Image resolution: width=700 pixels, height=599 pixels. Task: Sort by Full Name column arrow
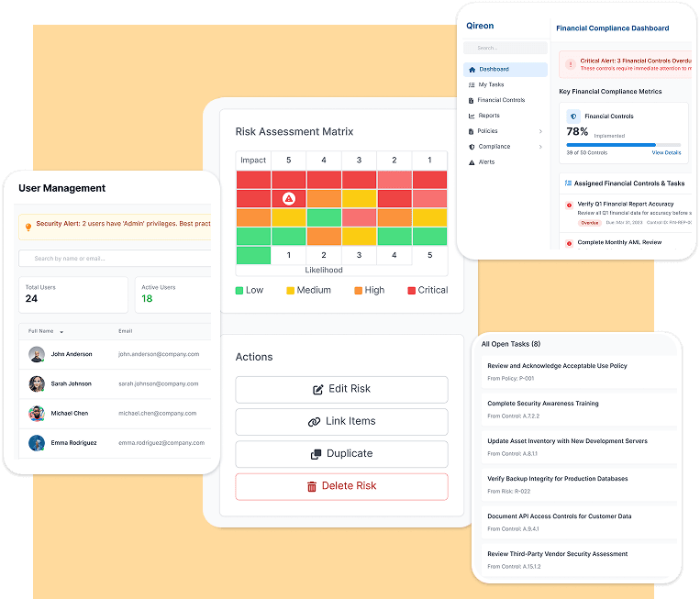61,332
